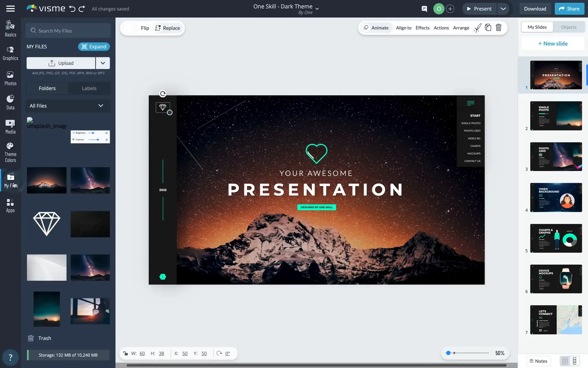588x368 pixels.
Task: Select the Theme Colors sidebar icon
Action: 10,151
